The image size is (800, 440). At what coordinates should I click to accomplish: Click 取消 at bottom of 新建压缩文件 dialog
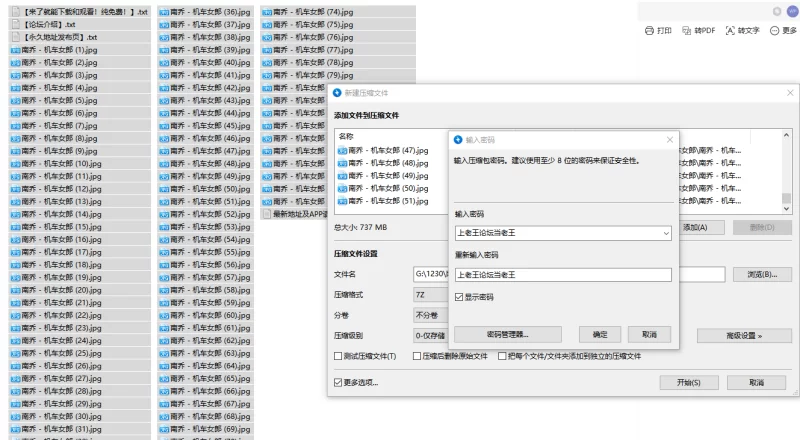[x=756, y=382]
